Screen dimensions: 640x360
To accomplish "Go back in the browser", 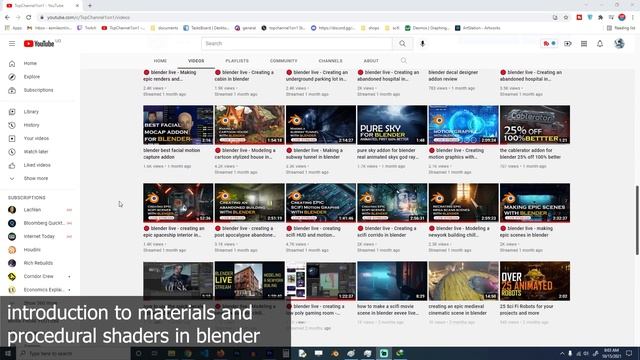I will [7, 18].
